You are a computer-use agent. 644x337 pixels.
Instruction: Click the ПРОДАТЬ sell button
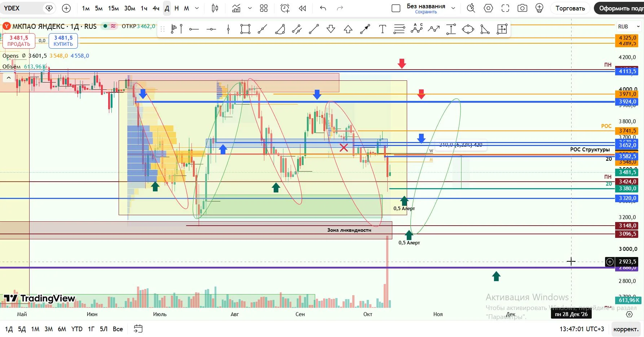(19, 41)
